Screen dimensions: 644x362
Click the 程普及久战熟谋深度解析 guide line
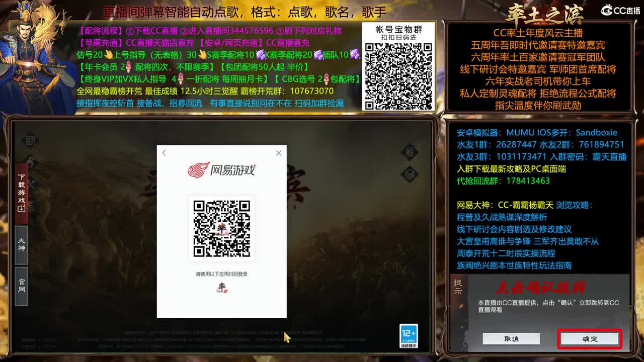pos(502,217)
